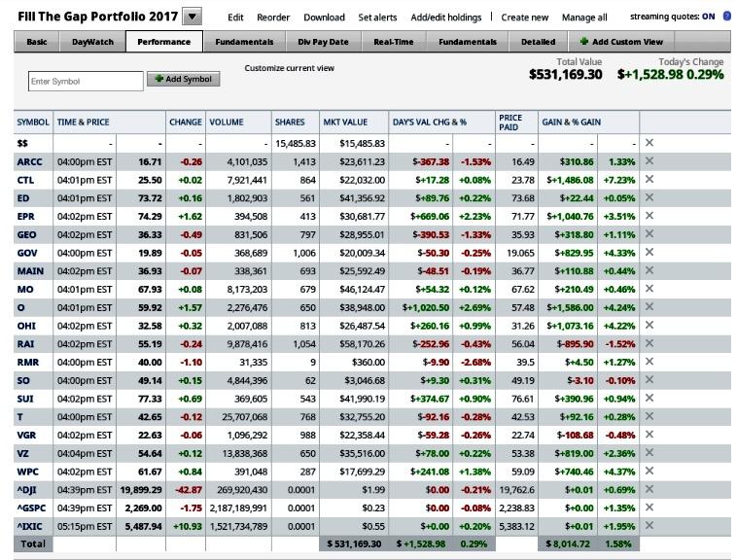Open the ARCC symbol link
Viewport: 737px width, 560px height.
click(x=29, y=162)
